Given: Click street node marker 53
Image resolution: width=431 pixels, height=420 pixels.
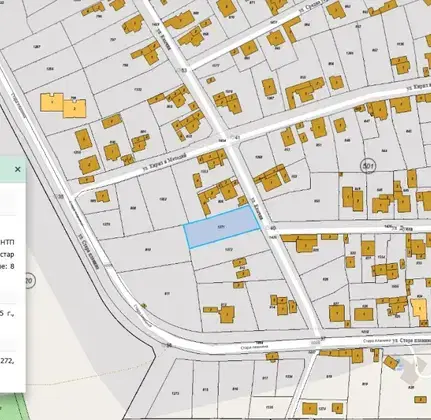Looking at the screenshot, I should click(184, 70).
